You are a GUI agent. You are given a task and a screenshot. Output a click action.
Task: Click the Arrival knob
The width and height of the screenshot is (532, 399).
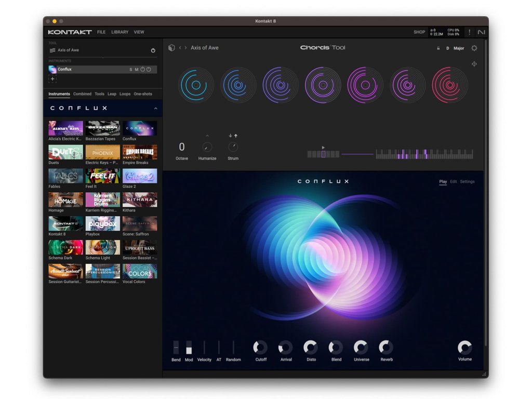click(285, 348)
